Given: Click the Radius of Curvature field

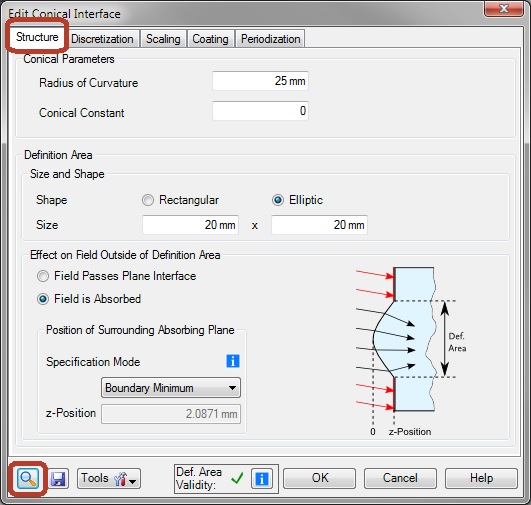Looking at the screenshot, I should tap(260, 81).
